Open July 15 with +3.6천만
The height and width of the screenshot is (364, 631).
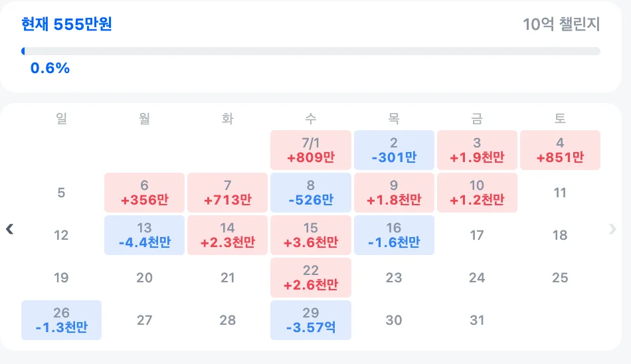[x=311, y=235]
